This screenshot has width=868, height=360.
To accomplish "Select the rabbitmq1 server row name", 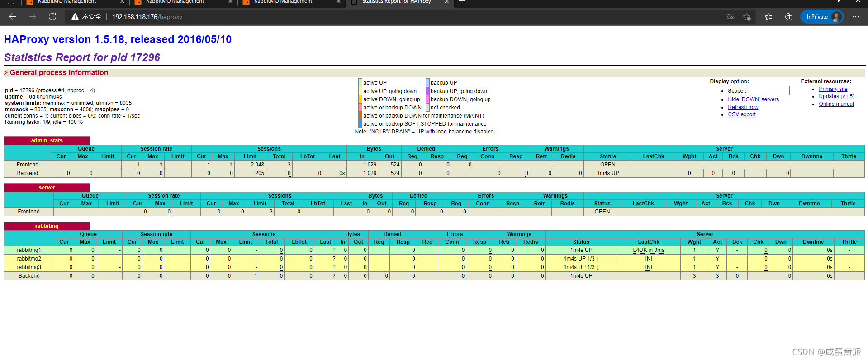I will pos(29,250).
